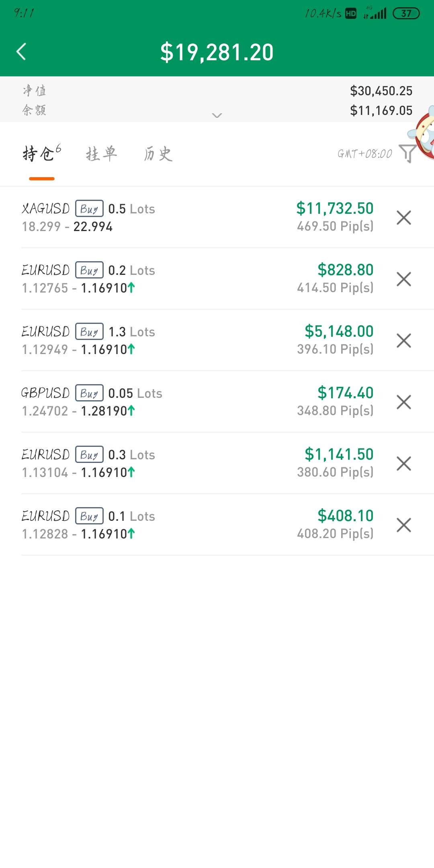Open the GBPUSD Buy position row
The image size is (434, 868).
point(153,402)
